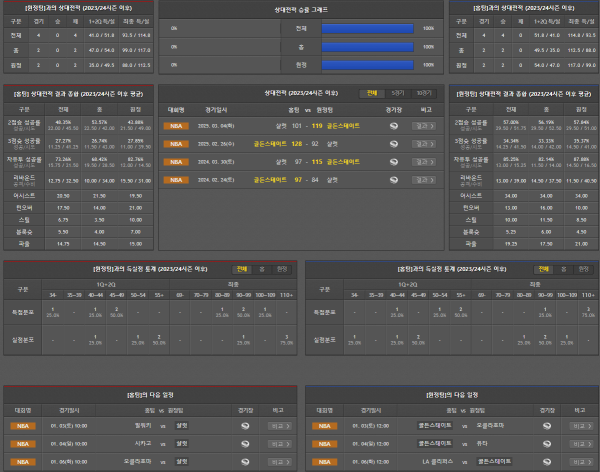600x472 pixels.
Task: Select 원정 tab in right scoring stats
Action: pyautogui.click(x=582, y=269)
